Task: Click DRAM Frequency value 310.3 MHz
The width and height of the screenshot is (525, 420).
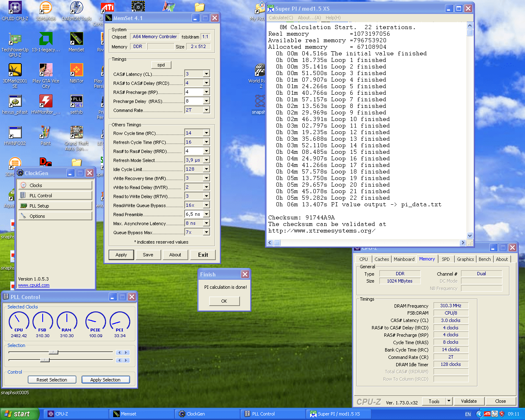Action: 451,306
